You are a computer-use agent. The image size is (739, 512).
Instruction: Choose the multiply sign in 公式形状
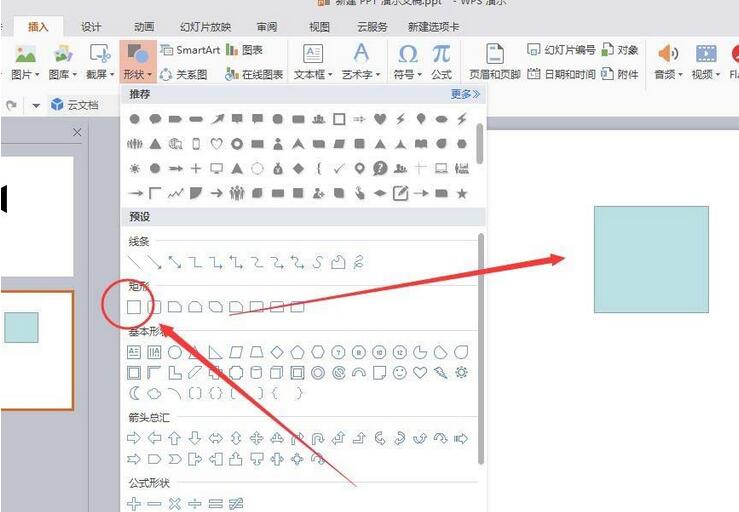coord(175,504)
